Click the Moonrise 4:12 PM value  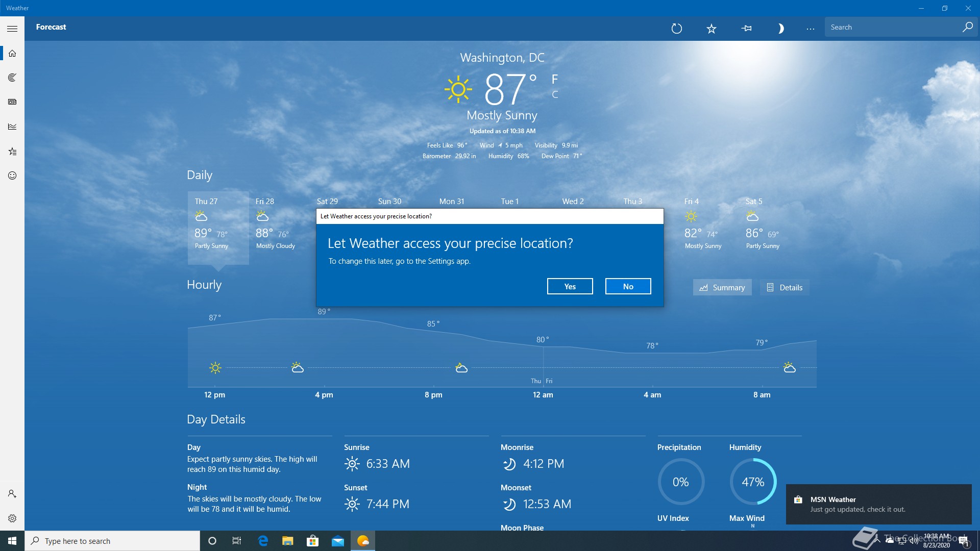click(544, 464)
